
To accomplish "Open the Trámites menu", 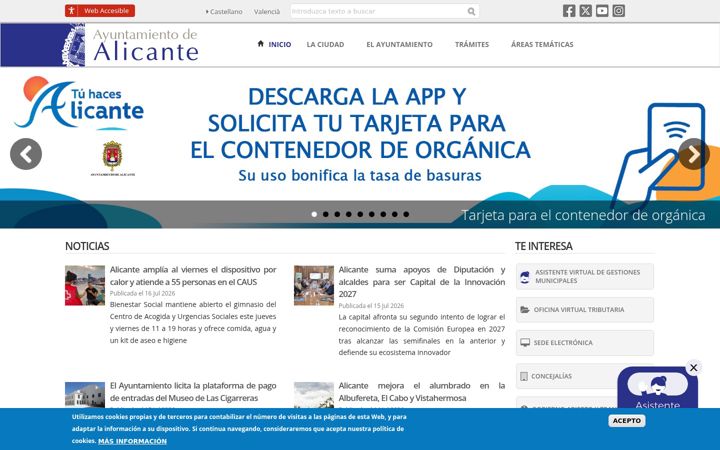I will tap(472, 45).
